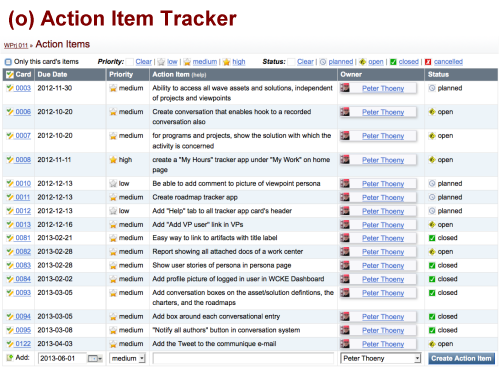500x380 pixels.
Task: Open the priority dropdown set to medium
Action: click(127, 359)
